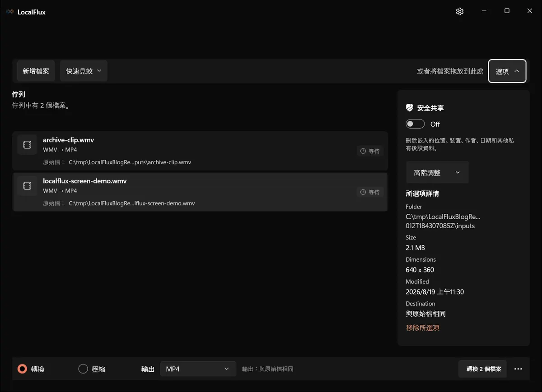Screen dimensions: 542x392
Task: Collapse the 選項 panel button
Action: (507, 71)
